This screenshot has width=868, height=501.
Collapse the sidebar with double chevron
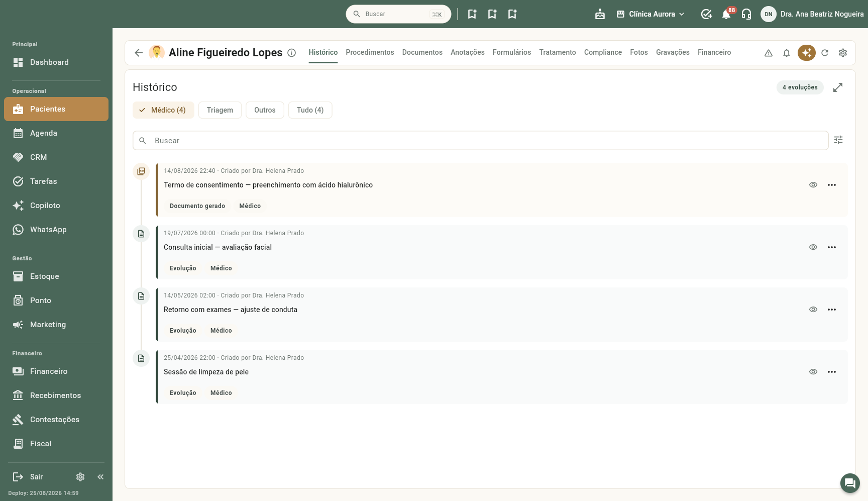point(100,477)
